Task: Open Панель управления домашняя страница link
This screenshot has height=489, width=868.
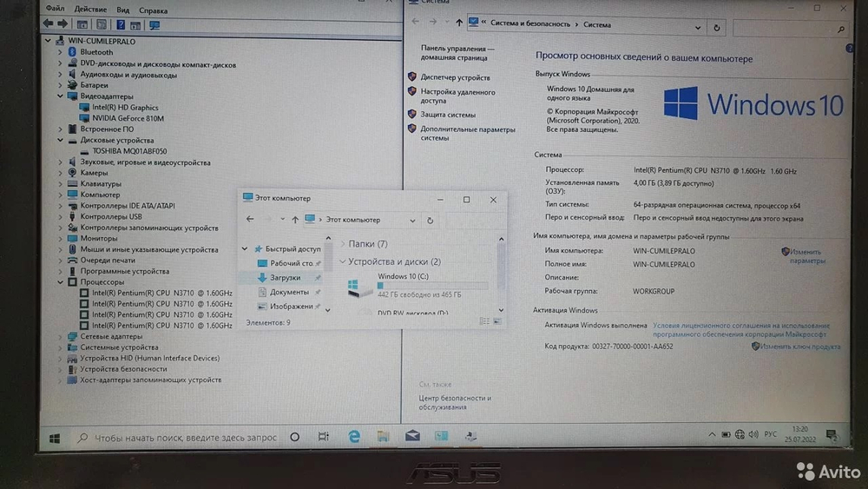Action: [x=457, y=53]
